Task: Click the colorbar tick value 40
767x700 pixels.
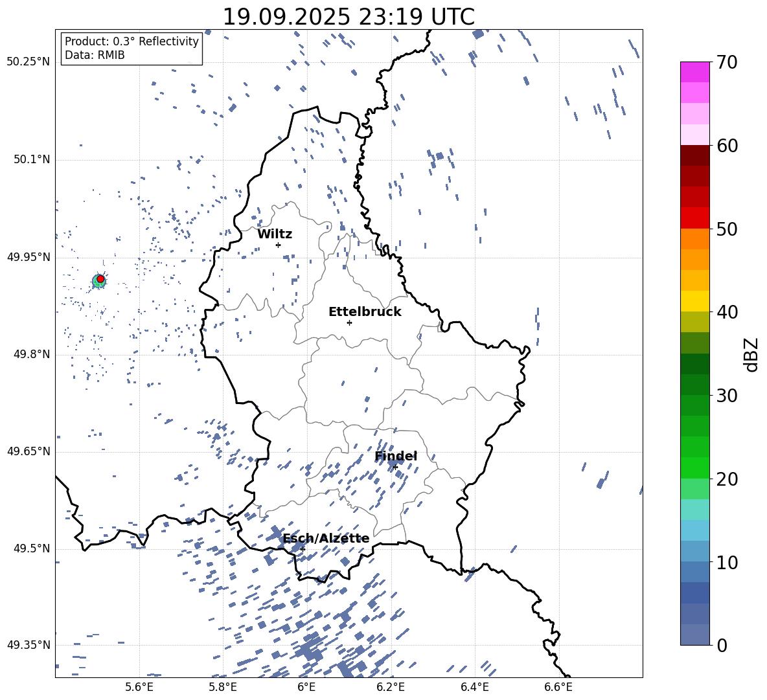Action: point(727,312)
